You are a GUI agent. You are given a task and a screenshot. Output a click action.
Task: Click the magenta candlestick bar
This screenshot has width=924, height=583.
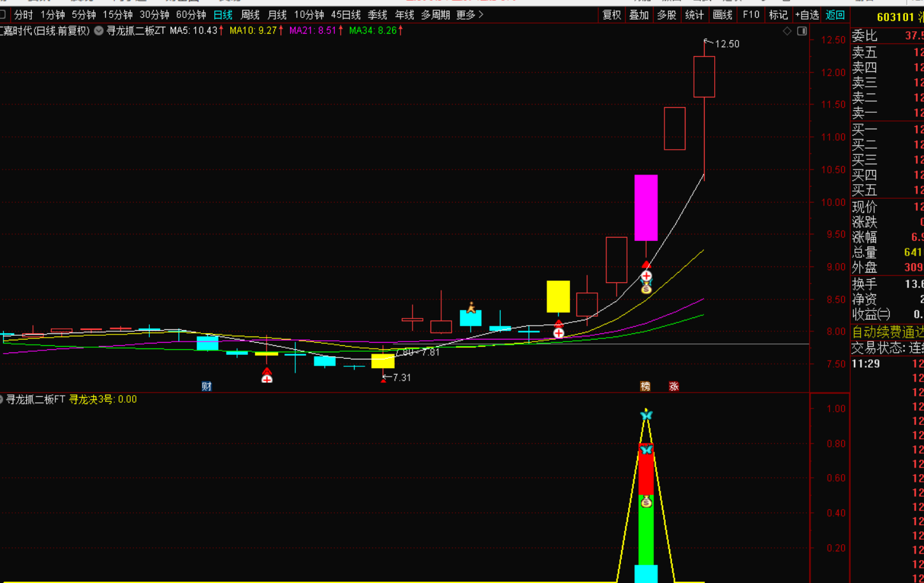(646, 207)
